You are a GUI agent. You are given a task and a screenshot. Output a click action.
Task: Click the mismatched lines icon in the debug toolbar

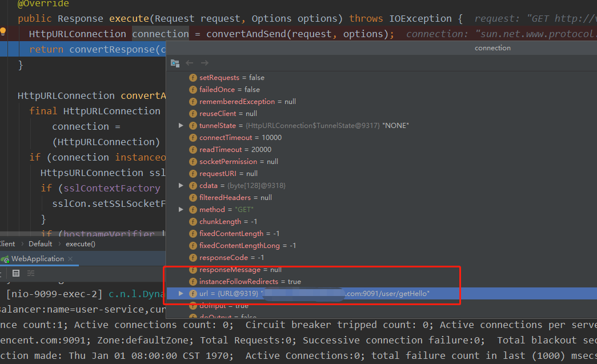pos(31,273)
